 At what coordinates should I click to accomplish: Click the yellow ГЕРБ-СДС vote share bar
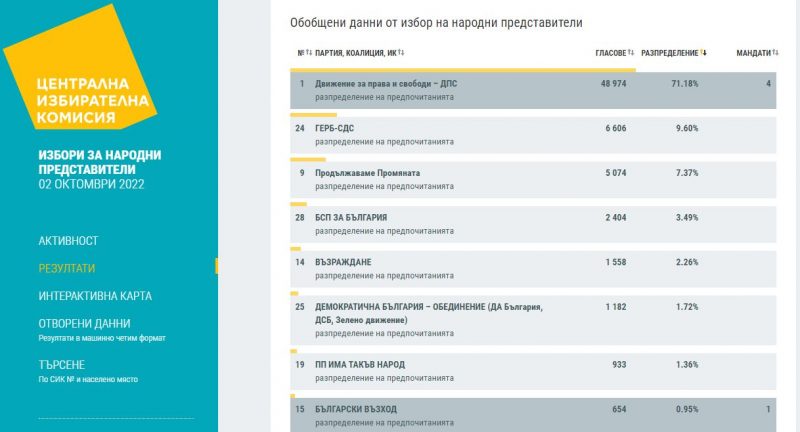pyautogui.click(x=313, y=115)
